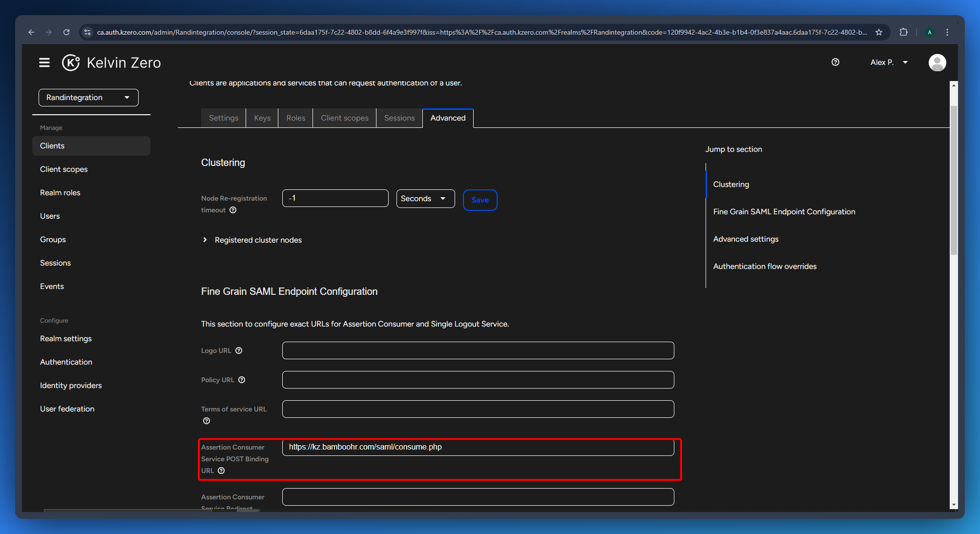Screen dimensions: 980x534
Task: Expand Registered cluster nodes
Action: pyautogui.click(x=252, y=240)
